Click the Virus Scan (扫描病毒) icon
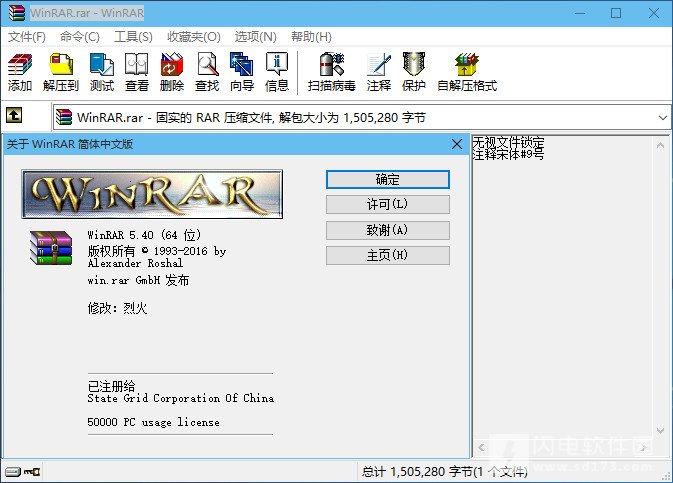673x483 pixels. coord(331,72)
